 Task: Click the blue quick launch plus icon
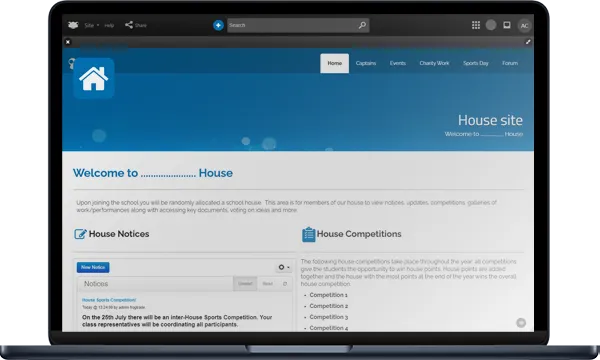click(x=218, y=25)
